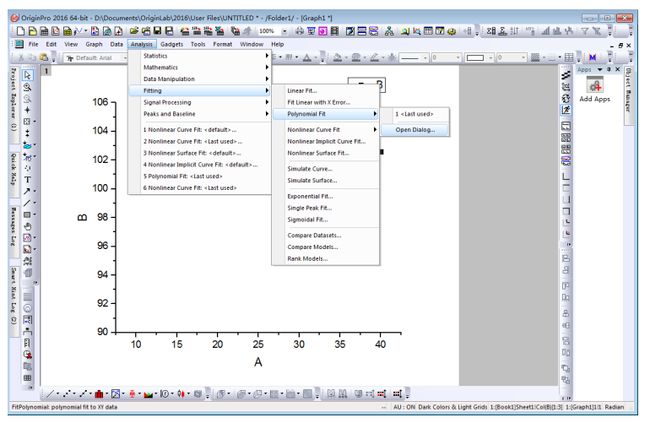
Task: Click the Add Filter funnel icon
Action: [x=584, y=31]
